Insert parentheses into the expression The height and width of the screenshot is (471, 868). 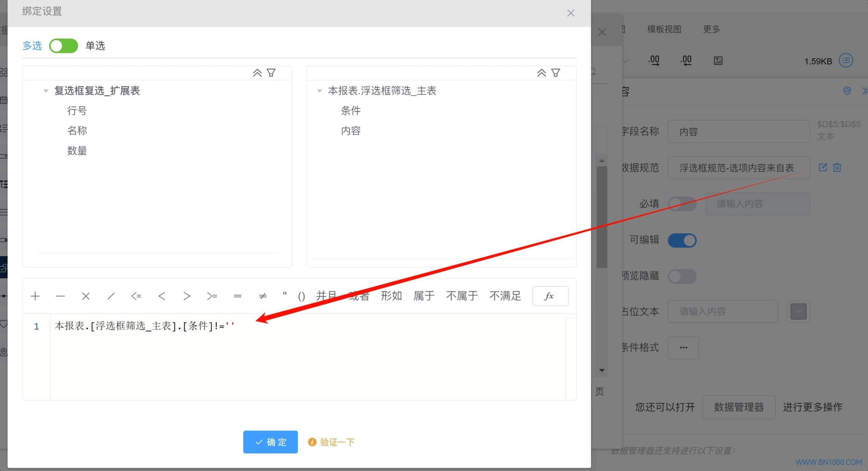pos(301,296)
